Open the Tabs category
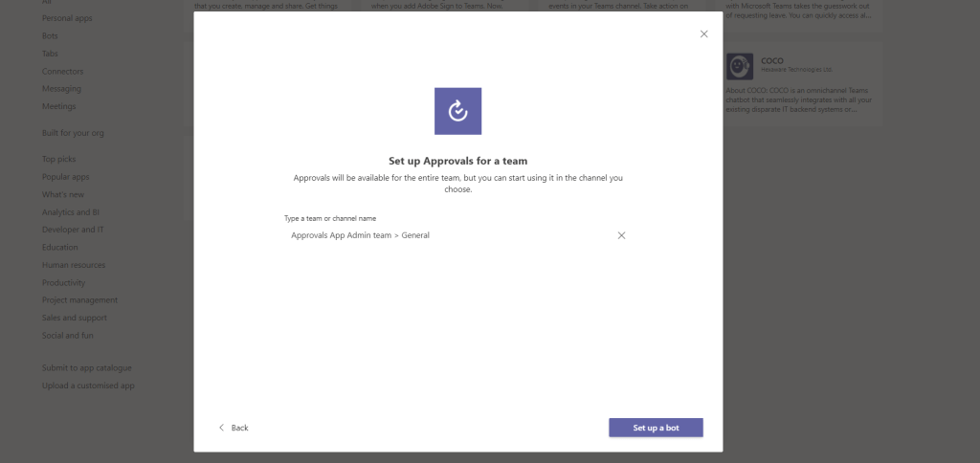Image resolution: width=980 pixels, height=463 pixels. coord(50,54)
